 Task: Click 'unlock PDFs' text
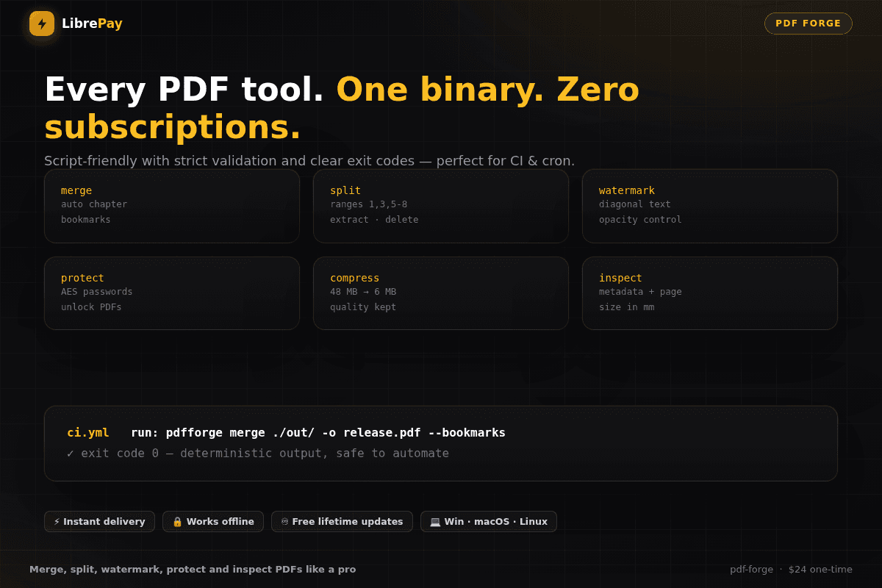tap(91, 307)
